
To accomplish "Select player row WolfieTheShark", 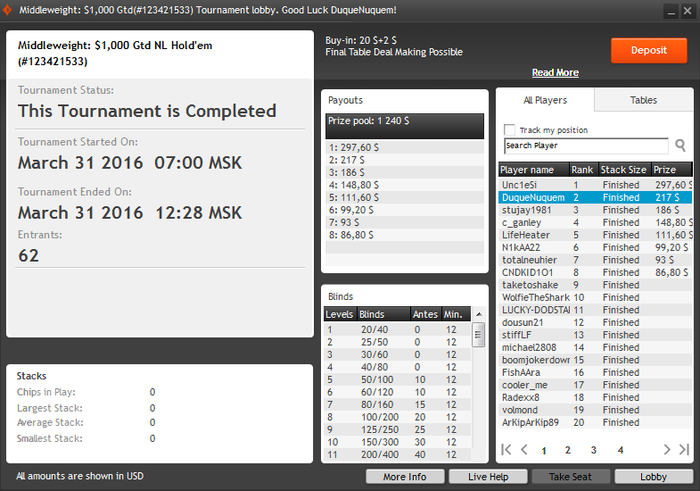I will tap(595, 297).
